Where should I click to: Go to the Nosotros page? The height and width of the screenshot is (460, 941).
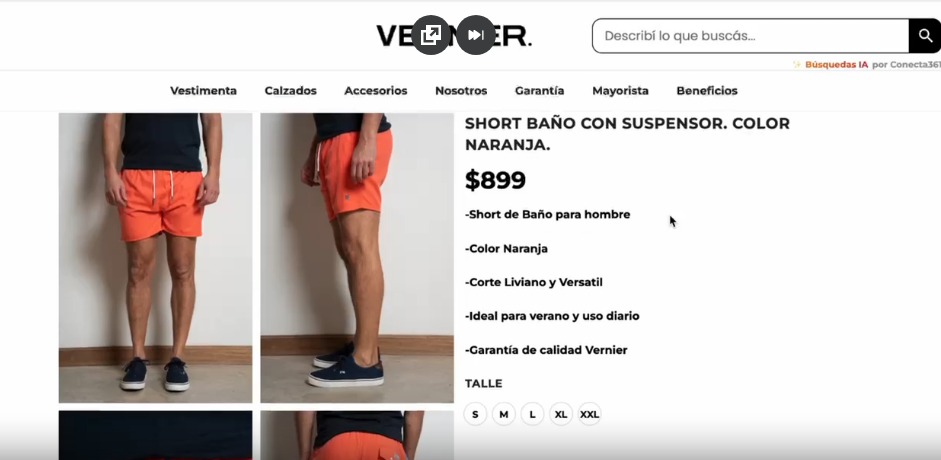point(461,91)
